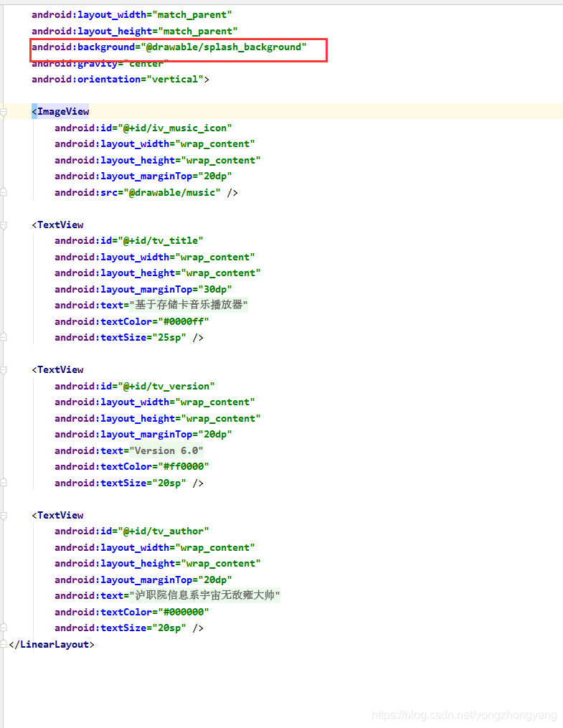Click the orientation vertical attribute line
Image resolution: width=563 pixels, height=728 pixels.
click(120, 80)
